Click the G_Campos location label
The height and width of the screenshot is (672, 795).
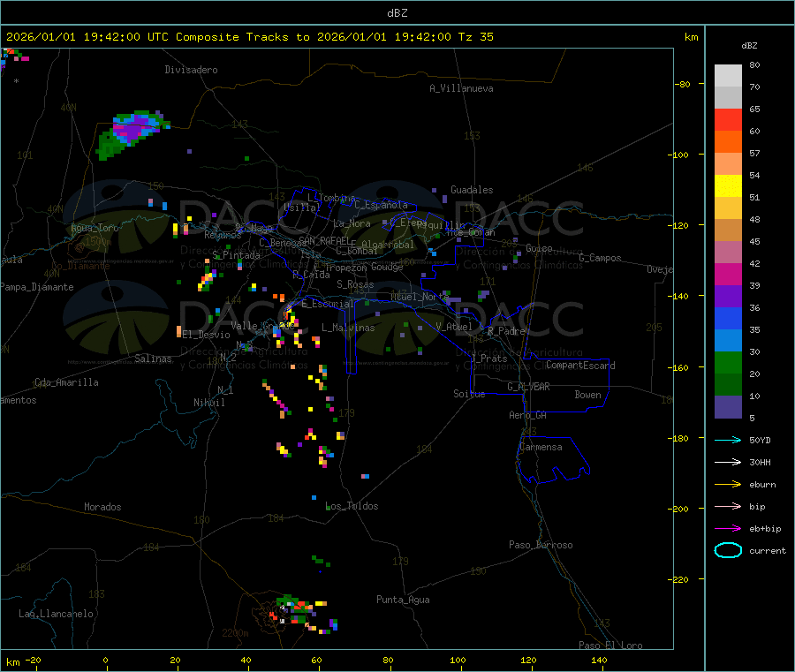pos(600,258)
